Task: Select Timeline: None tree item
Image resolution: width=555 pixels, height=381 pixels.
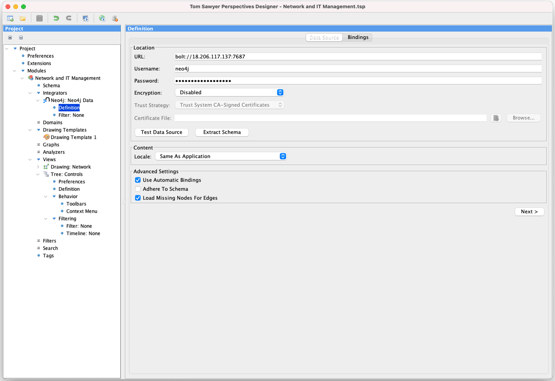Action: (x=83, y=233)
